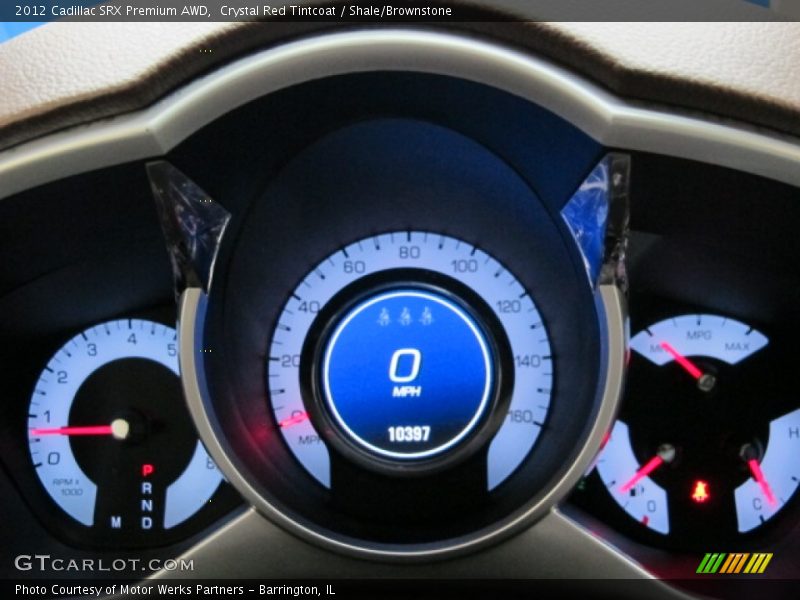Click the red temperature gauge needle
Image resolution: width=800 pixels, height=600 pixels.
(761, 481)
